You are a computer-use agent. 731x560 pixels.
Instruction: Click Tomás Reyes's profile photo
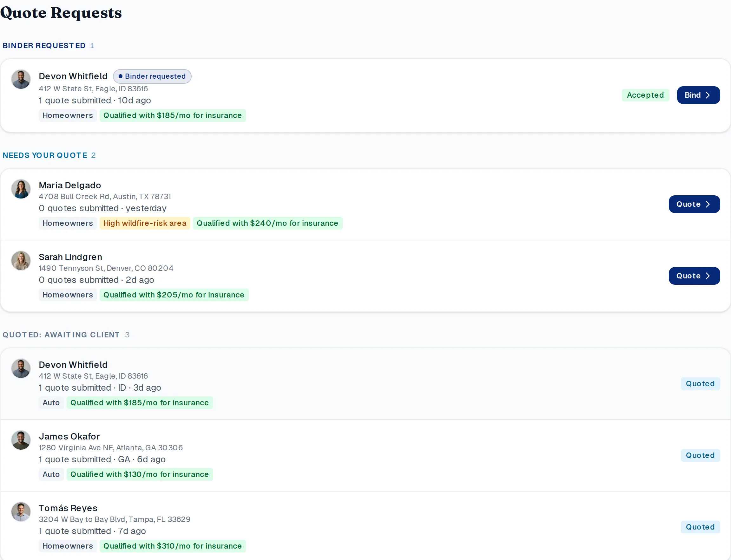pos(21,512)
